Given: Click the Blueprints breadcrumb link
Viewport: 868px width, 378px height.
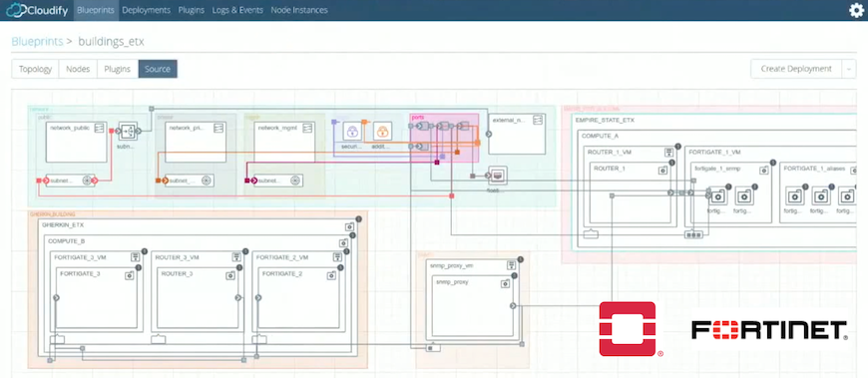Looking at the screenshot, I should coord(37,42).
